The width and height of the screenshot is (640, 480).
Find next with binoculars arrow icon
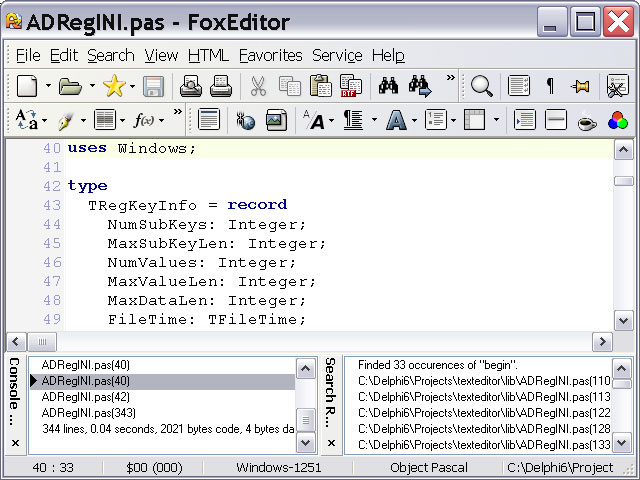(420, 86)
